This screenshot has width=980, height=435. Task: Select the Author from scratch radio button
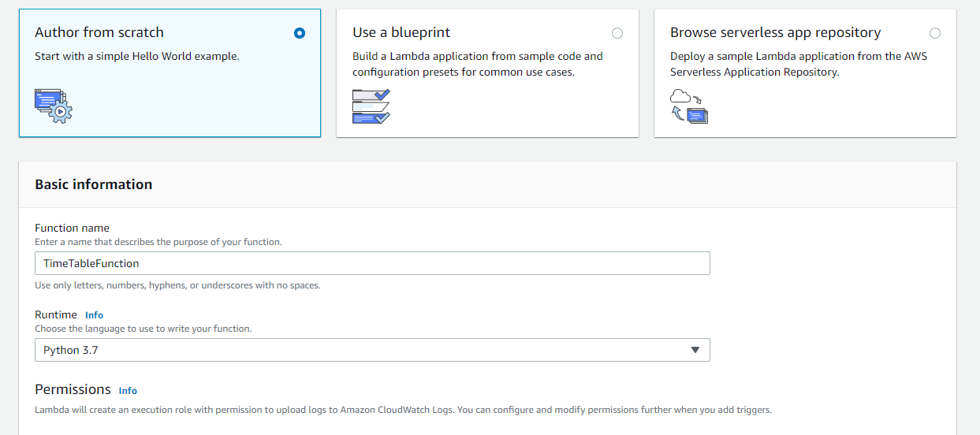299,33
